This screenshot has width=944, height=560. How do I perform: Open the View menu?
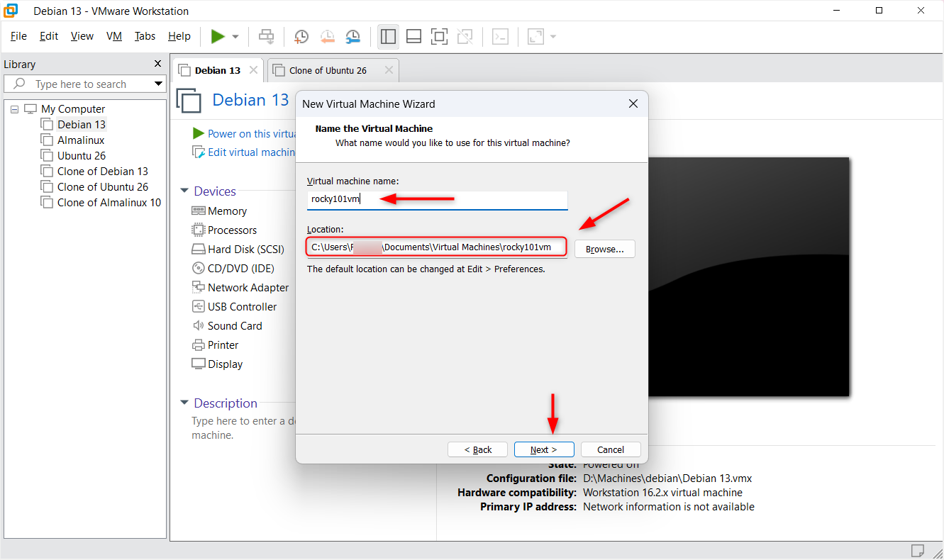click(x=82, y=36)
